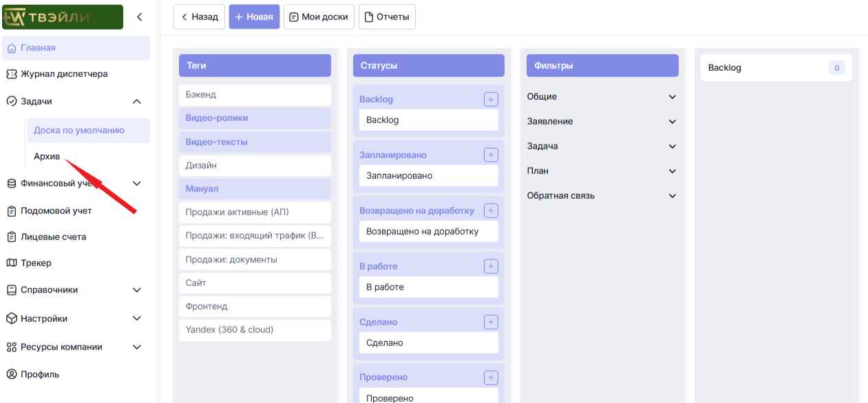Image resolution: width=868 pixels, height=403 pixels.
Task: Click the plus icon next to Backlog status
Action: (491, 99)
